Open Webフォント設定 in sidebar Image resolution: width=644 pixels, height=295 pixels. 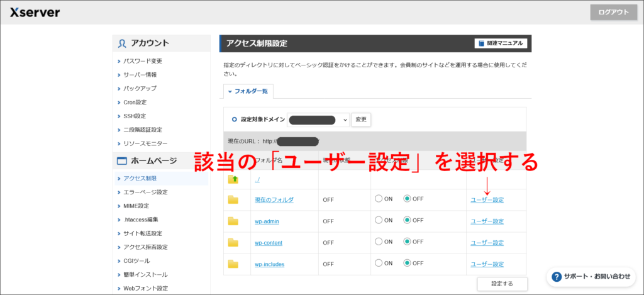point(145,289)
